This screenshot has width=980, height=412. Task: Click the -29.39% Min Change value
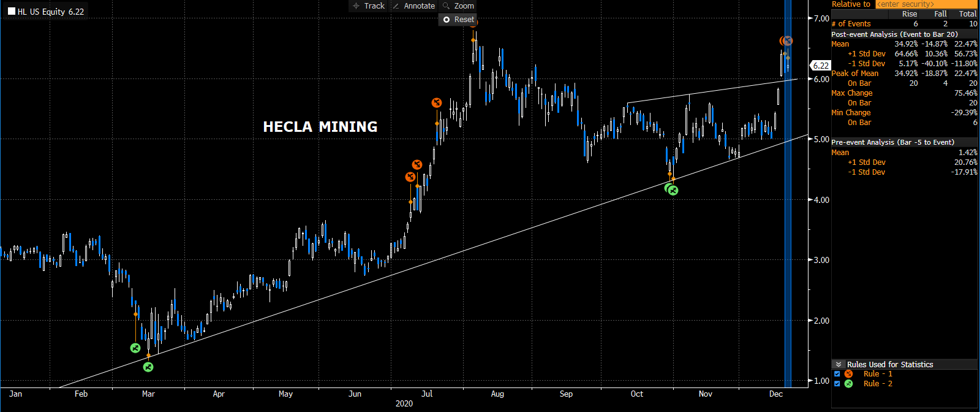click(964, 113)
